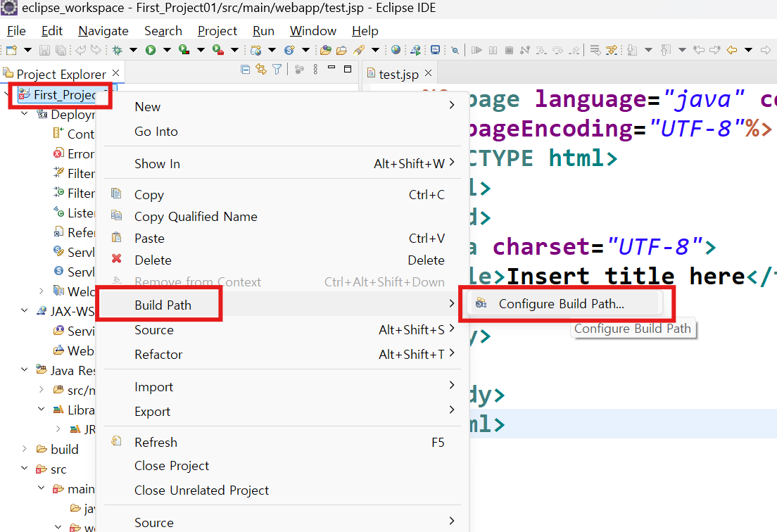This screenshot has width=777, height=532.
Task: Open the Export submenu entry
Action: (x=282, y=411)
